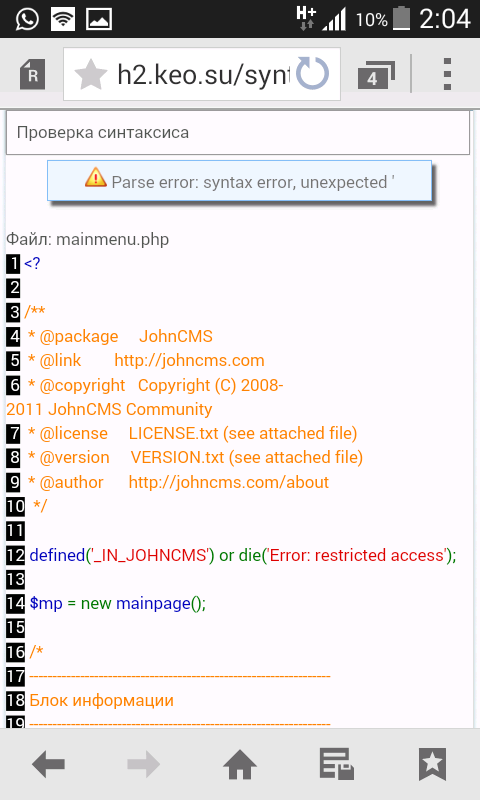480x800 pixels.
Task: Tap the warning triangle icon
Action: [95, 178]
